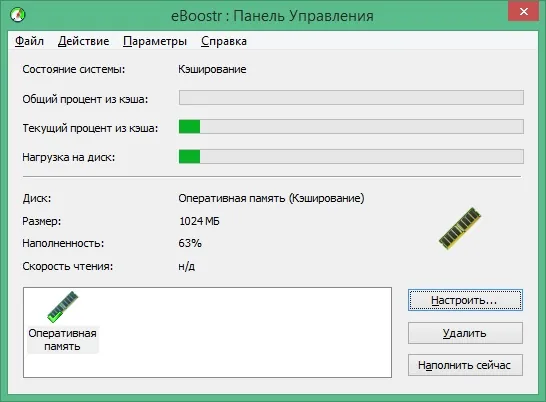Click the Удалить button
The width and height of the screenshot is (546, 402).
465,333
